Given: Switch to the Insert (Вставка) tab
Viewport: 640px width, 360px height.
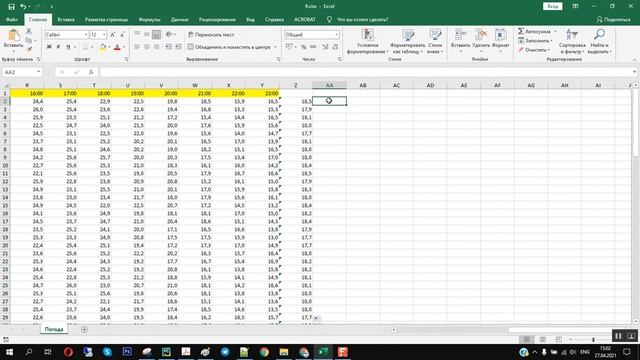Looking at the screenshot, I should point(66,19).
